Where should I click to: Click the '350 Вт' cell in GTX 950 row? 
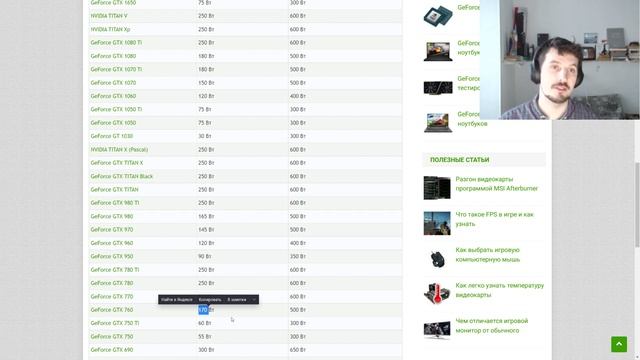pyautogui.click(x=298, y=256)
